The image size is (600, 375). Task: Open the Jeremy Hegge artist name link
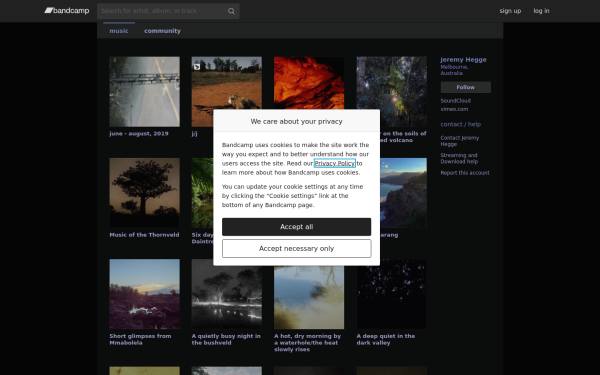463,60
